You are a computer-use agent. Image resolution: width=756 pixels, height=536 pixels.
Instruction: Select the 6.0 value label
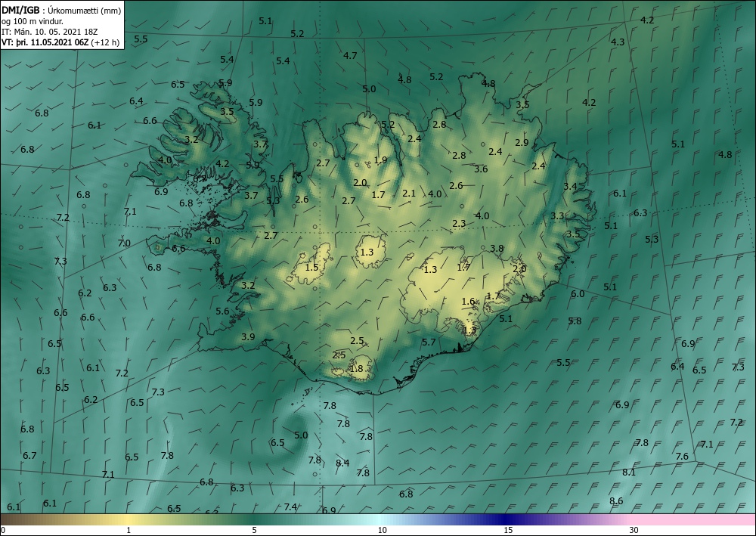[578, 294]
